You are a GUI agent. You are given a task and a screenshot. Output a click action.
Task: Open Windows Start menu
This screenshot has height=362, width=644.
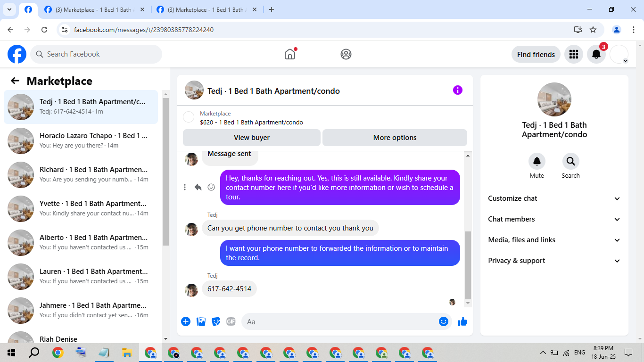pos(11,353)
